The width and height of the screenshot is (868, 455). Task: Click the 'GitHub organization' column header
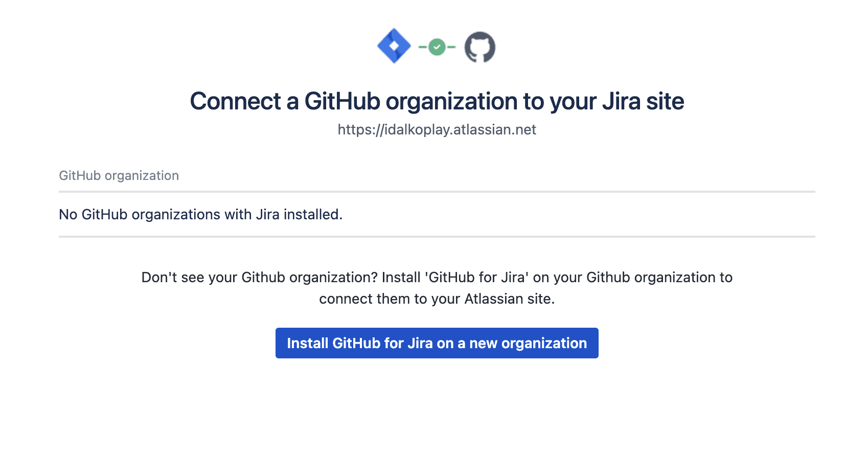pos(119,175)
